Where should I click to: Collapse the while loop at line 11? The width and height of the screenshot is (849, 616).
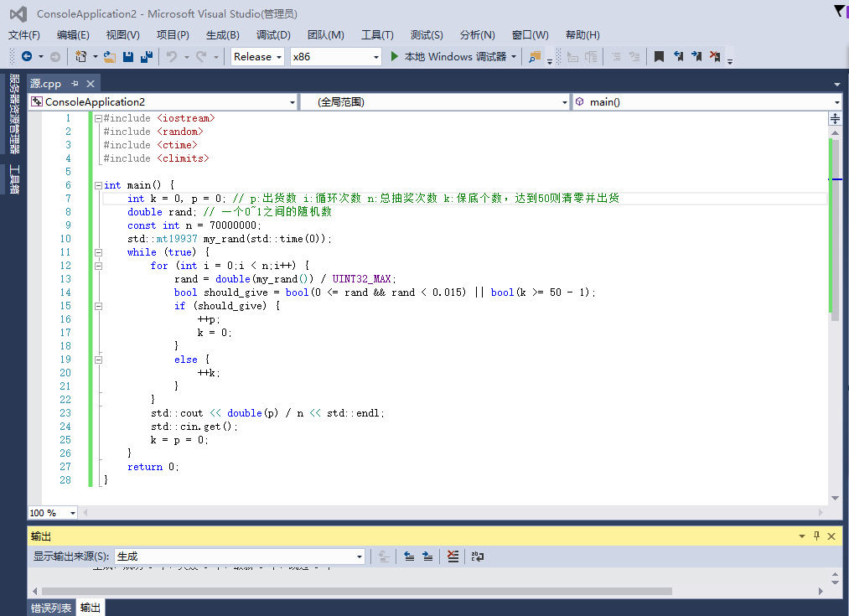click(x=99, y=252)
